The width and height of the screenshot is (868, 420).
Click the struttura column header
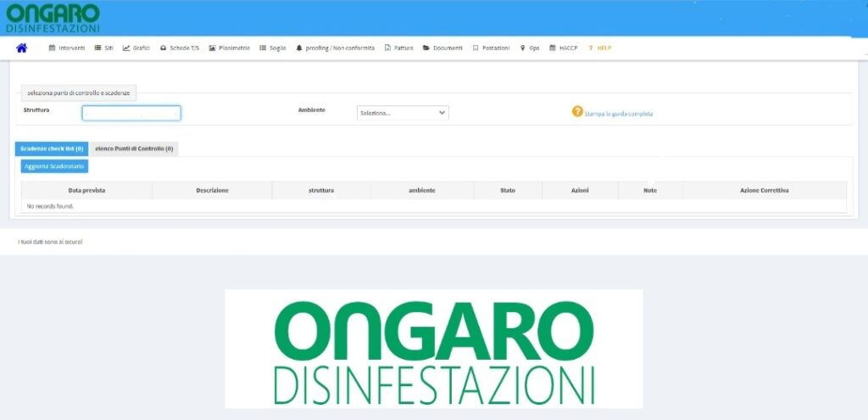pyautogui.click(x=321, y=190)
